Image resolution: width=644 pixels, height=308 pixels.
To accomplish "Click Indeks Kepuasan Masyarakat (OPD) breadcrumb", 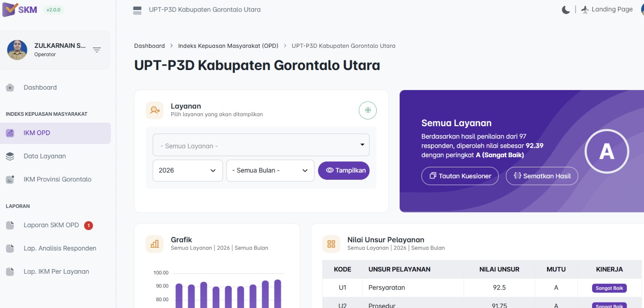I will click(228, 46).
